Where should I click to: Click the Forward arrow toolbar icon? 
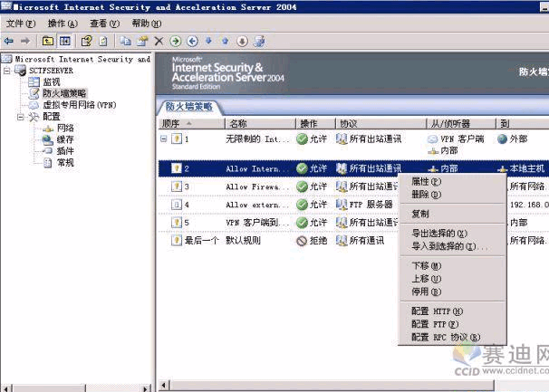tap(25, 42)
